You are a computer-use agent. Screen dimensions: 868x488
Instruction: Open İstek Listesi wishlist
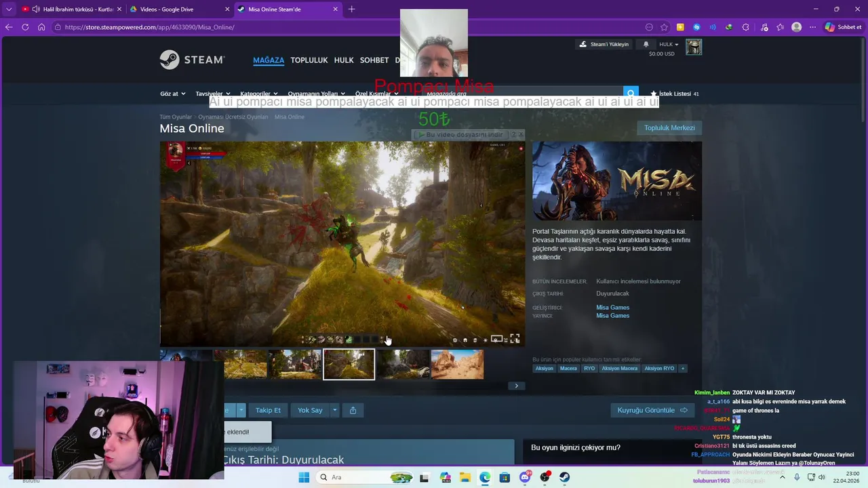point(674,94)
